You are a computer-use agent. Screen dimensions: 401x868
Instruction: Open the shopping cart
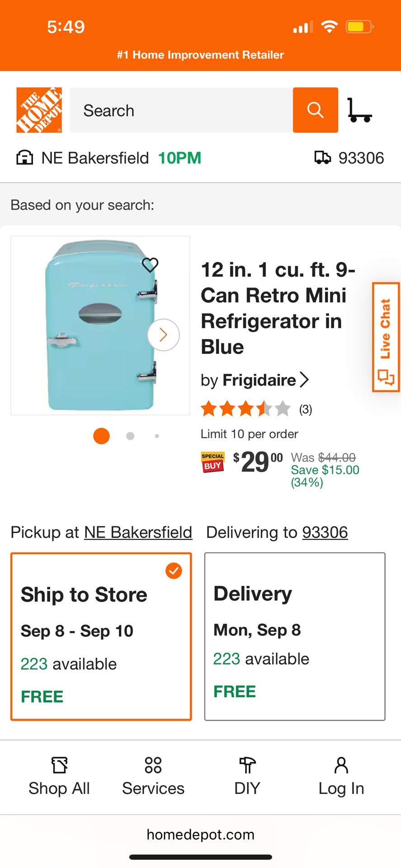tap(359, 110)
